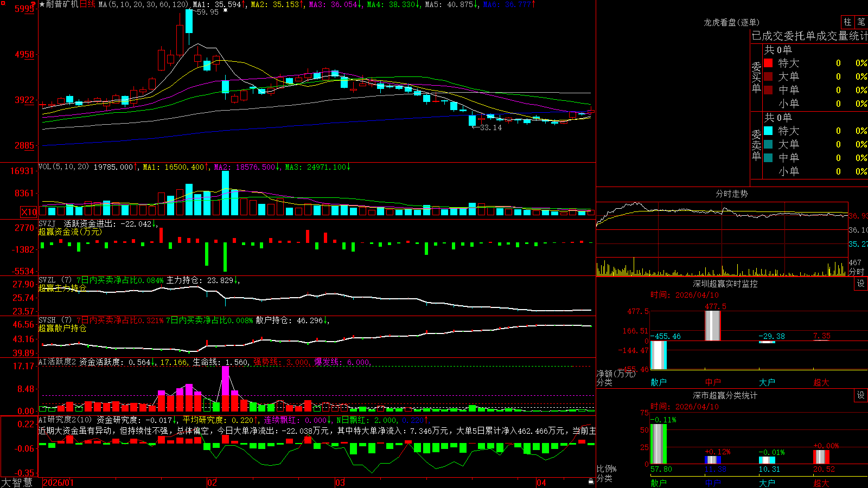Click the lock icon at chart bottom-right

(x=591, y=481)
